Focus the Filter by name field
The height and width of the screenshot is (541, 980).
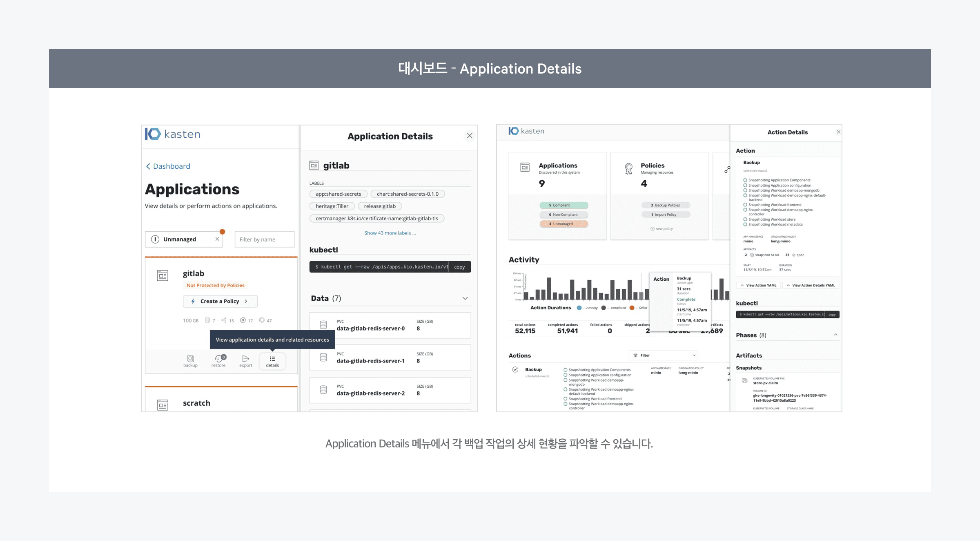pyautogui.click(x=264, y=239)
